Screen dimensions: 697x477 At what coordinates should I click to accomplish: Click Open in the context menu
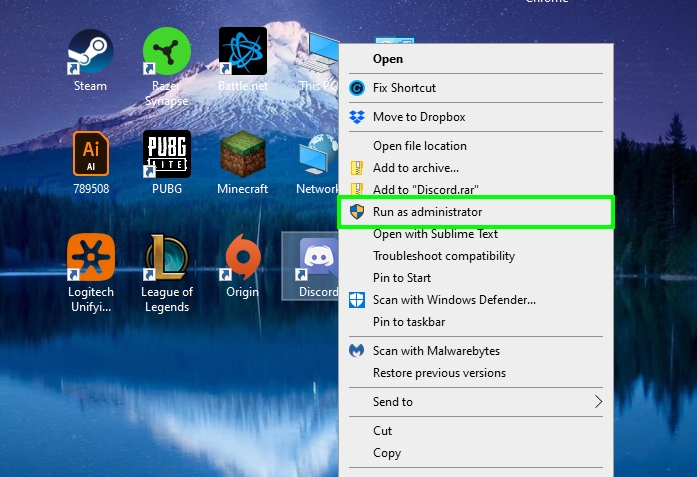click(x=388, y=59)
